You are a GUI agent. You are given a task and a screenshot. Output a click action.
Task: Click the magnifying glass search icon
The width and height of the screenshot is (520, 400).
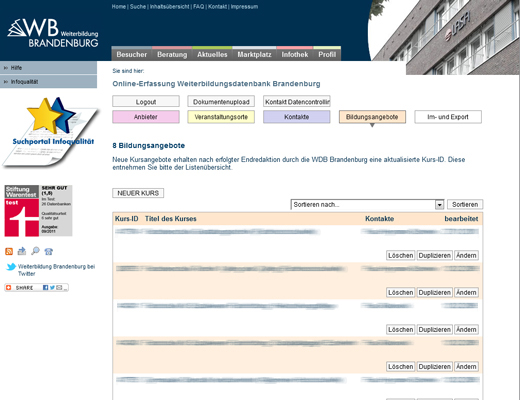[x=35, y=251]
